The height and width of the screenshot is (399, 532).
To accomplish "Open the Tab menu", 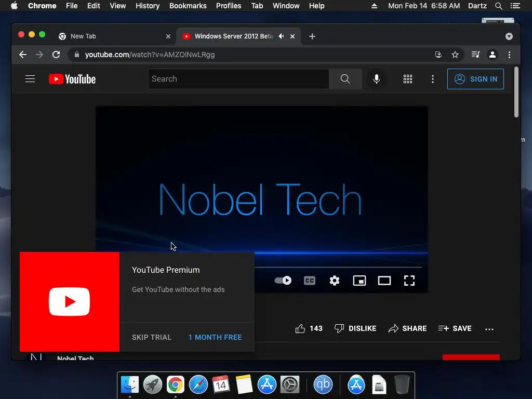I will pyautogui.click(x=257, y=6).
